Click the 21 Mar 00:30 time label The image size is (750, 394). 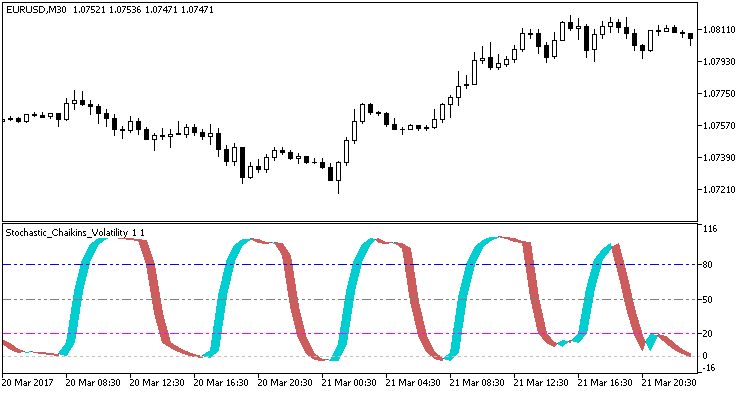[349, 383]
